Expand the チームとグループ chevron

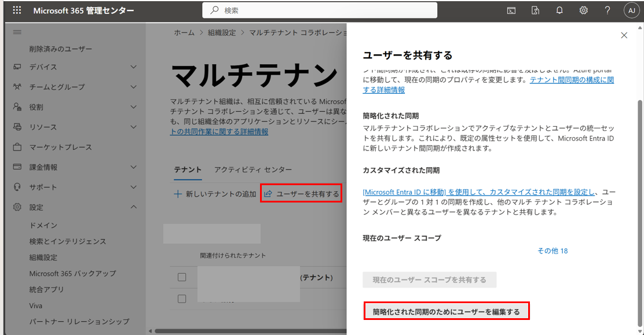133,87
